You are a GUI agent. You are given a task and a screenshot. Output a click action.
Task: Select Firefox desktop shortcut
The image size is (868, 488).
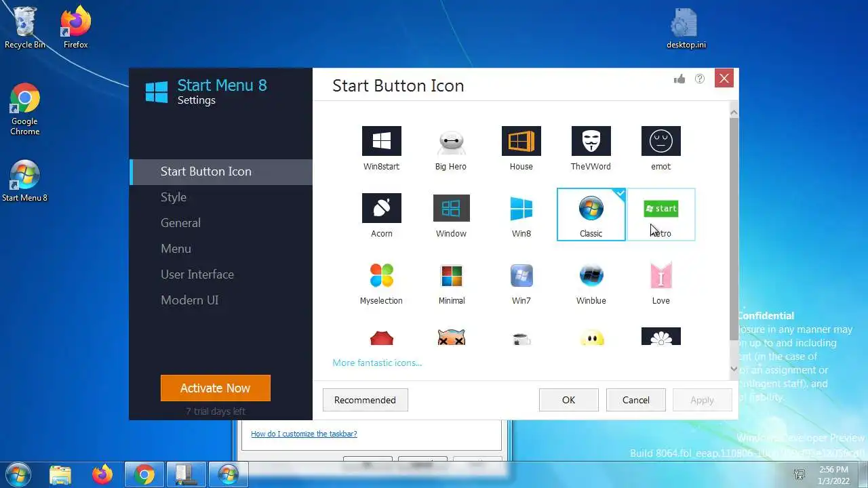[76, 28]
